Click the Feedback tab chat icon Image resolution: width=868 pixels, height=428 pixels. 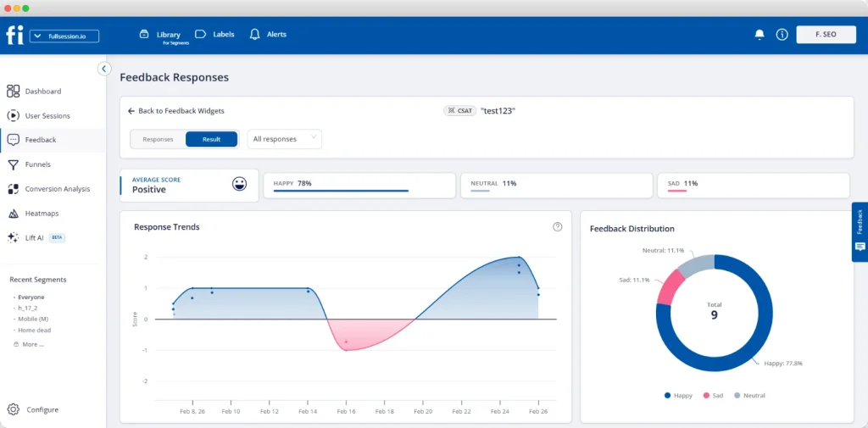pos(860,247)
